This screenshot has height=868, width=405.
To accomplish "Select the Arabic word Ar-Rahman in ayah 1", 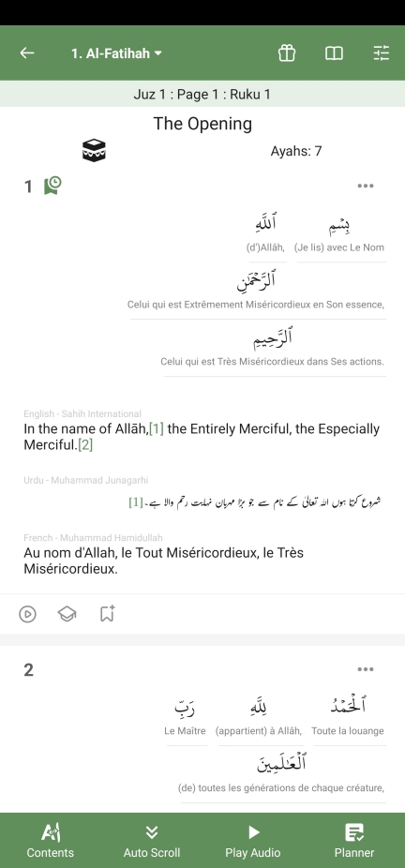I will (256, 282).
